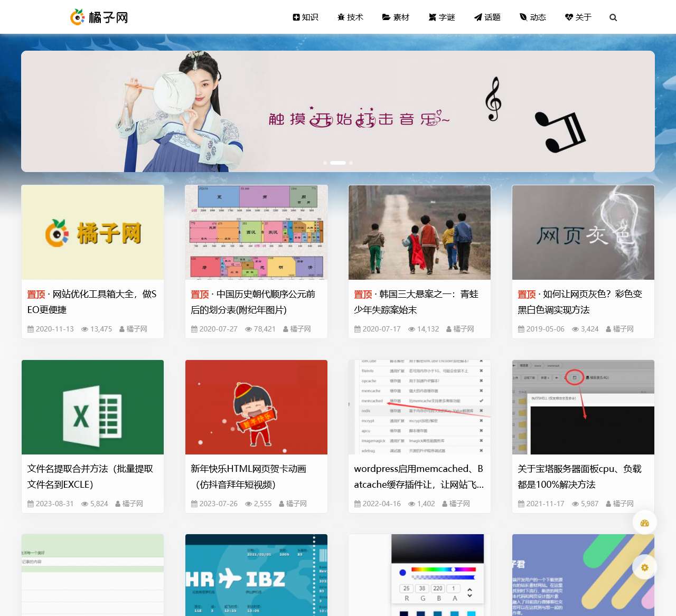Open the 字谜 menu item

coord(442,17)
